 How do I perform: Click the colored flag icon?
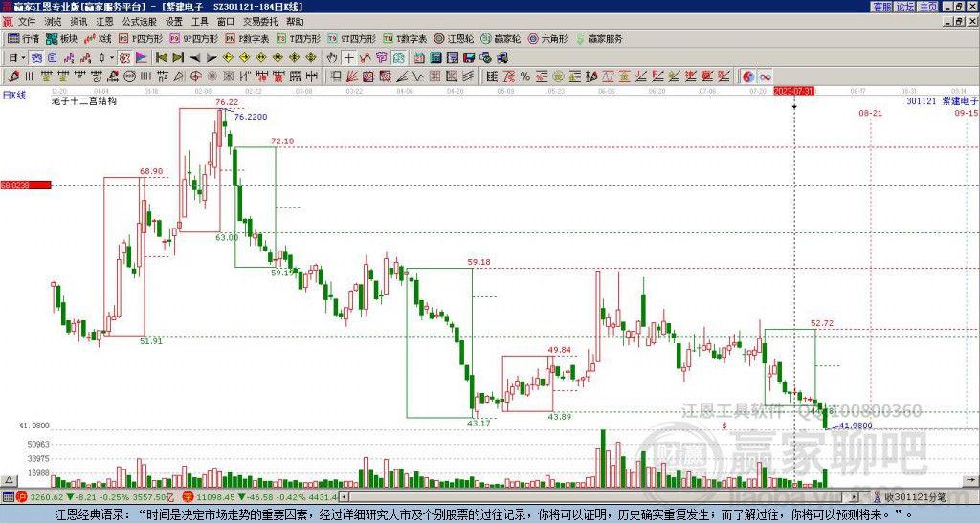click(142, 58)
